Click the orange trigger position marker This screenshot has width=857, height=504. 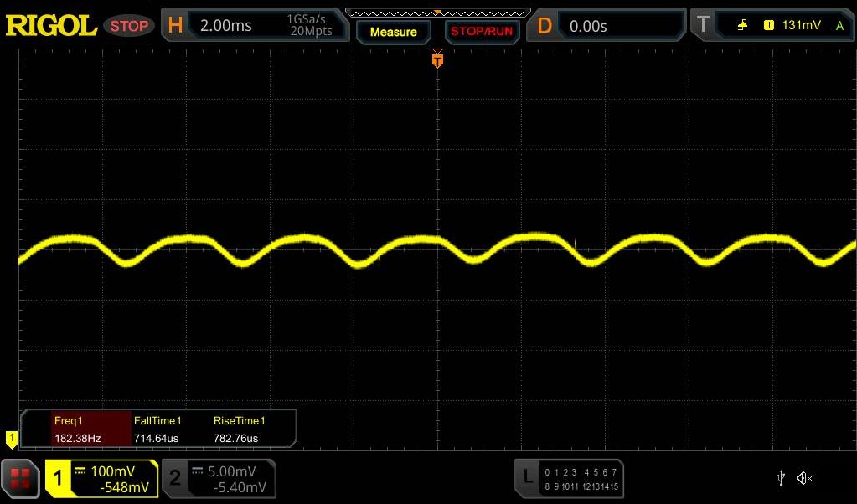[436, 60]
